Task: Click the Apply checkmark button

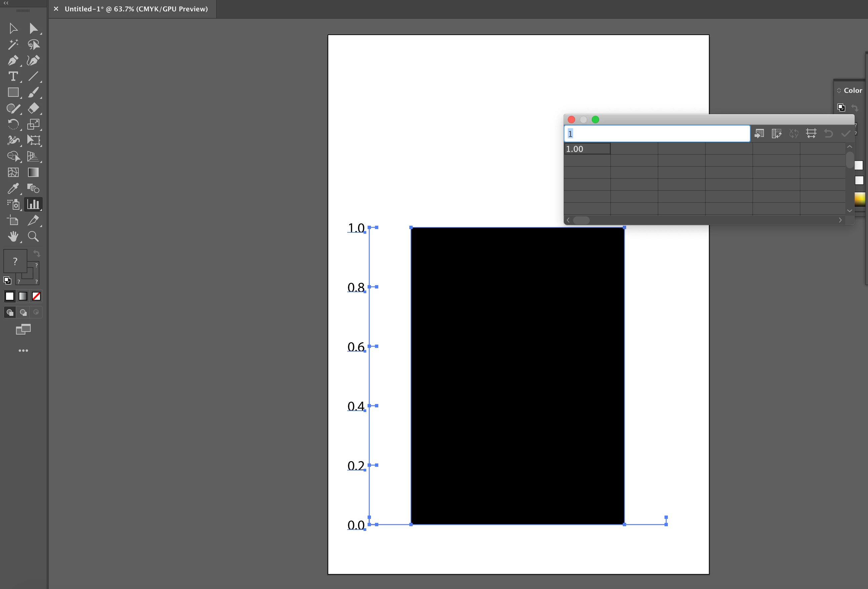Action: click(x=845, y=134)
